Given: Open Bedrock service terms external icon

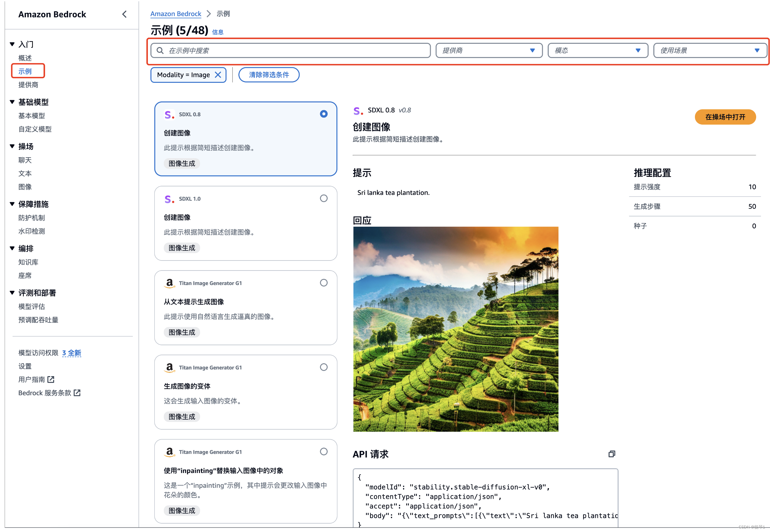Looking at the screenshot, I should [x=77, y=392].
